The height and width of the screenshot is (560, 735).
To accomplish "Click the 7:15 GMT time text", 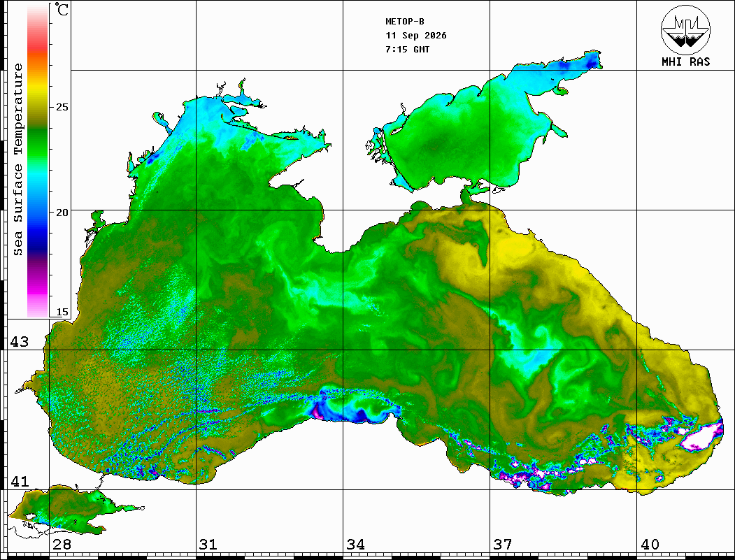I will coord(408,49).
